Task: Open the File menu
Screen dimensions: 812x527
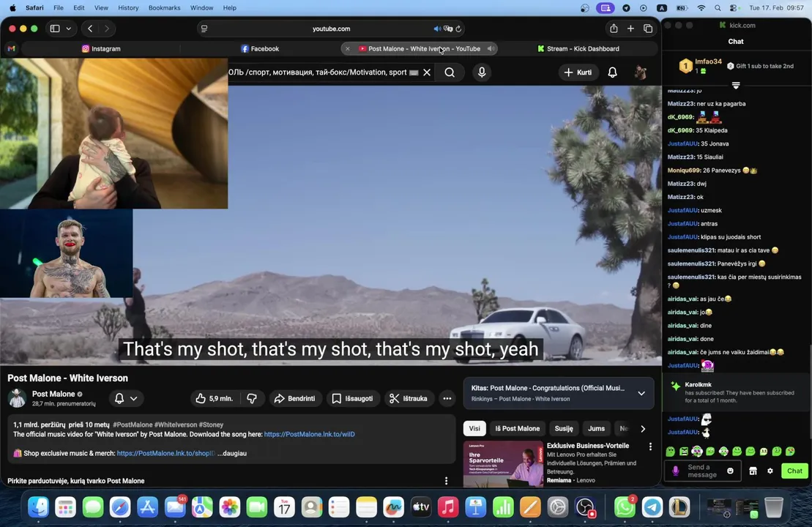Action: pyautogui.click(x=59, y=8)
